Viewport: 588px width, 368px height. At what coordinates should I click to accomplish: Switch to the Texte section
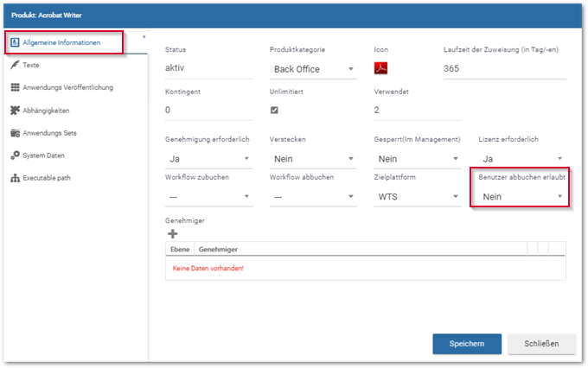pyautogui.click(x=31, y=65)
